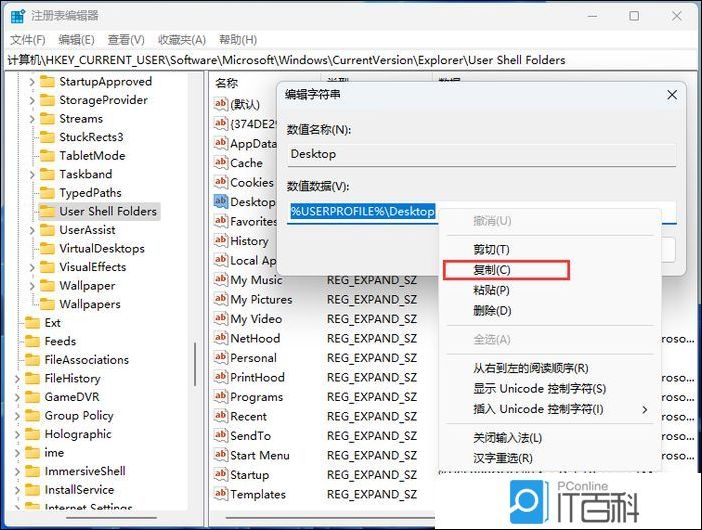
Task: Click the (默认) string value icon
Action: 220,104
